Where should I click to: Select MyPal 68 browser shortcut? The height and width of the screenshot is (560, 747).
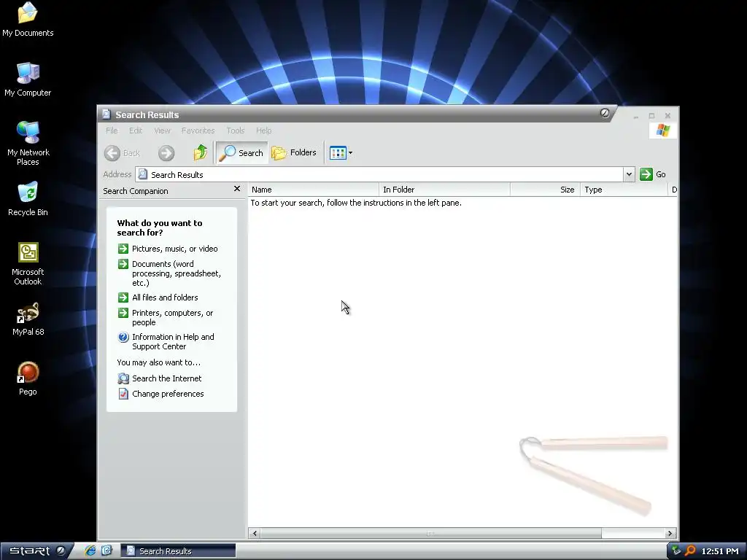[28, 319]
